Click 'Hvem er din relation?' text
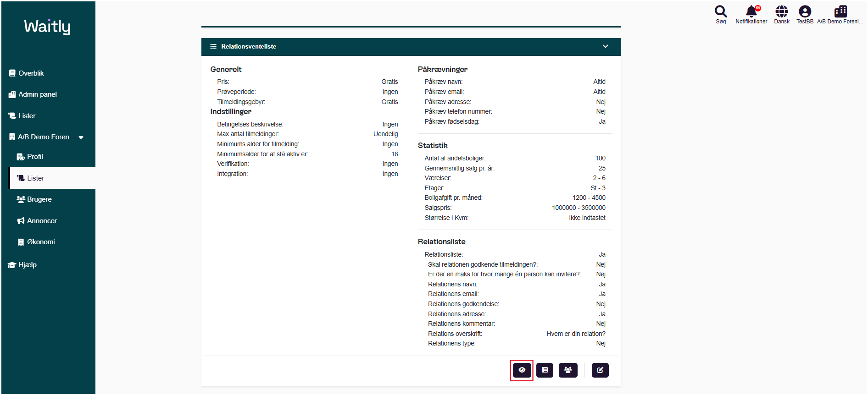This screenshot has width=868, height=395. click(x=576, y=334)
